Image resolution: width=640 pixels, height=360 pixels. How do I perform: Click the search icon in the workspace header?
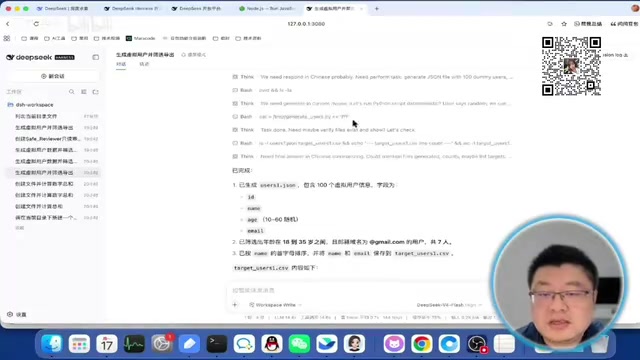click(x=72, y=92)
